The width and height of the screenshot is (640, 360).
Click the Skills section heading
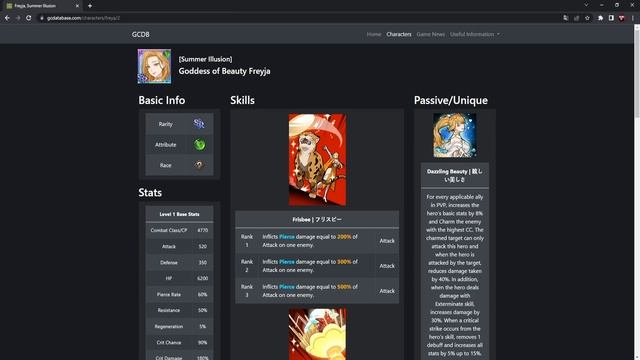coord(242,100)
